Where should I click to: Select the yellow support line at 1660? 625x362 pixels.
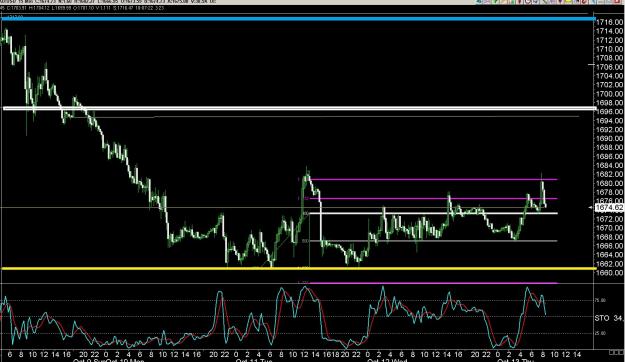pyautogui.click(x=299, y=269)
